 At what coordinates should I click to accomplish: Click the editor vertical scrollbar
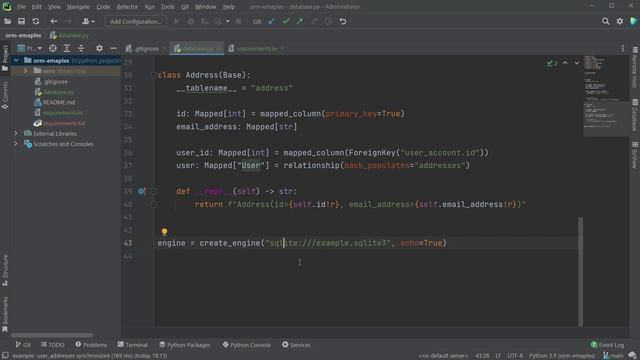coord(580,271)
